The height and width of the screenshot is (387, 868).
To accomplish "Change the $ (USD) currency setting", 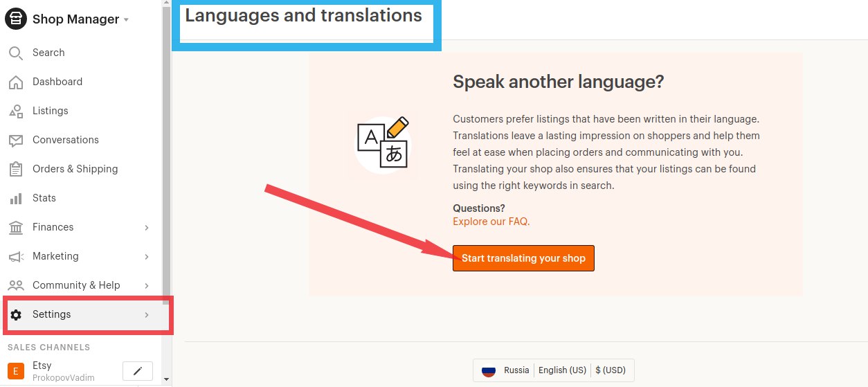I will point(612,370).
